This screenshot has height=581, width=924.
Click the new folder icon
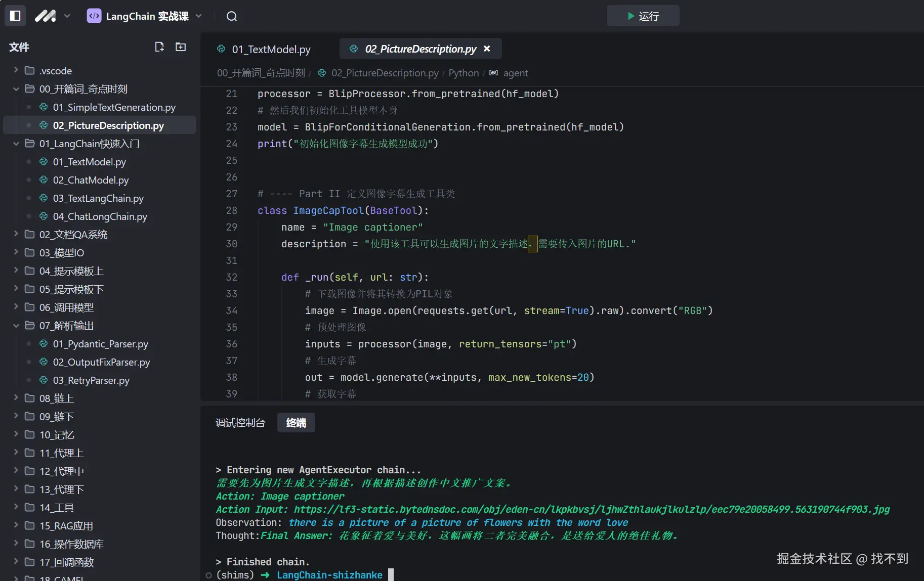click(x=181, y=47)
